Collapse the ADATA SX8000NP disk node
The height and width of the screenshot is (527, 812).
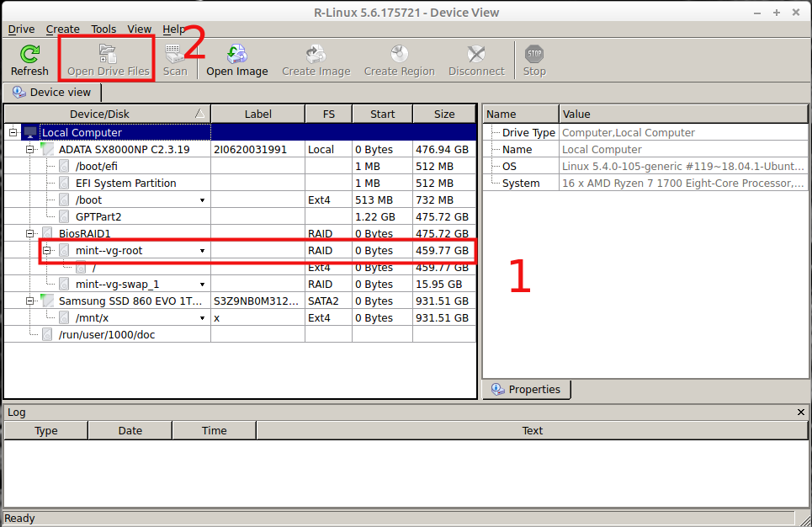tap(30, 150)
